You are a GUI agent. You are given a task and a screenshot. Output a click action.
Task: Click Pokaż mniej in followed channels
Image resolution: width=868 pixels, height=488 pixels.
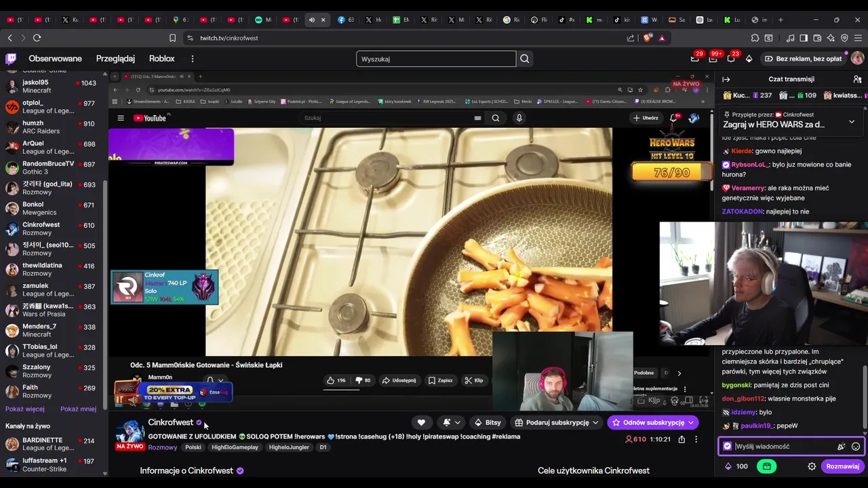click(78, 409)
